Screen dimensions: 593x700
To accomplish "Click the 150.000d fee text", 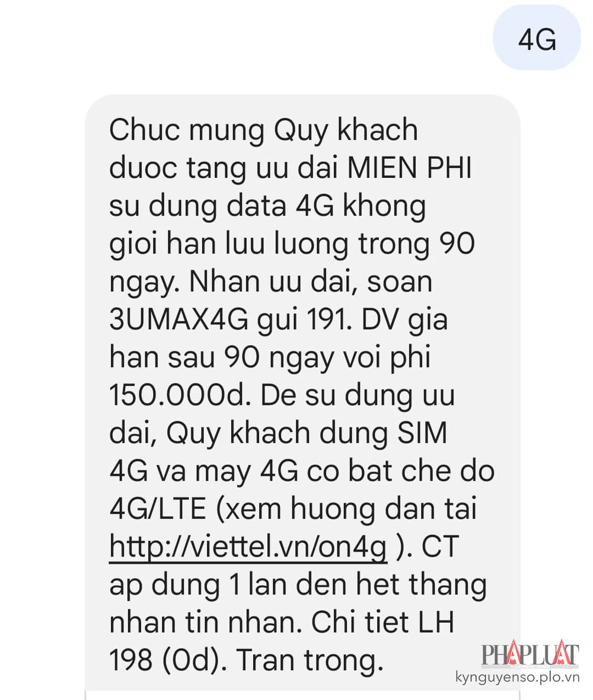I will tap(178, 395).
